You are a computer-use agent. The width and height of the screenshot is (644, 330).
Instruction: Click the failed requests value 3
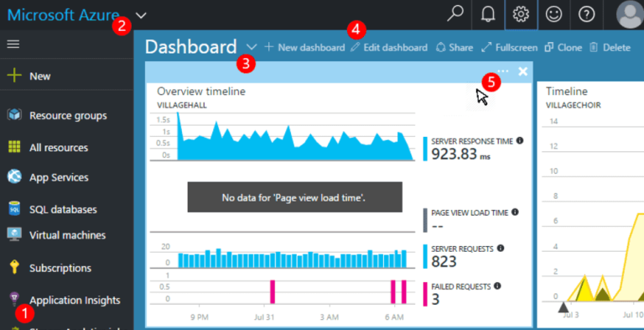coord(436,299)
